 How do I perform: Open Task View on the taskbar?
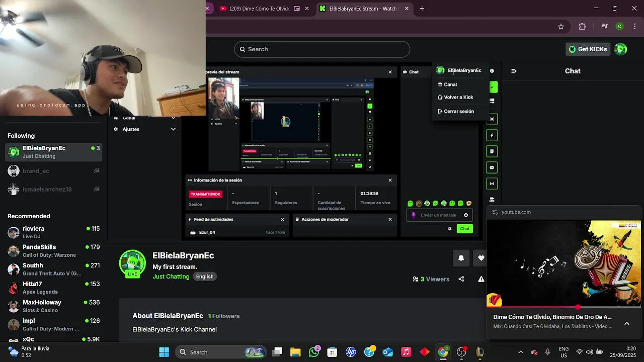click(277, 352)
